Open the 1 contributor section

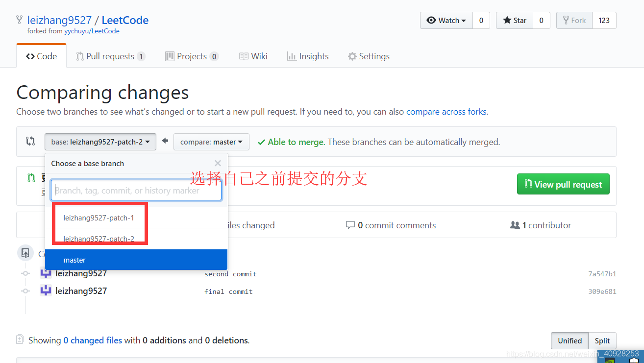click(x=541, y=225)
